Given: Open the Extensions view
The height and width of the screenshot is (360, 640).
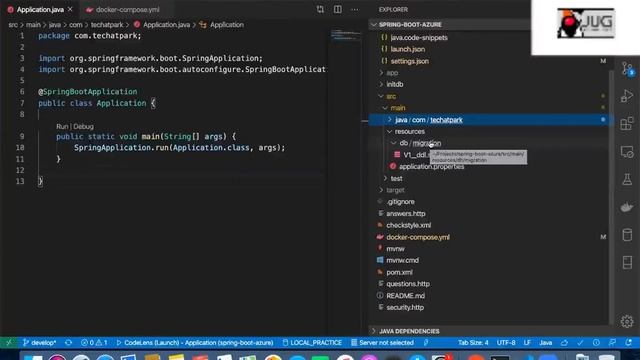Looking at the screenshot, I should (x=627, y=124).
